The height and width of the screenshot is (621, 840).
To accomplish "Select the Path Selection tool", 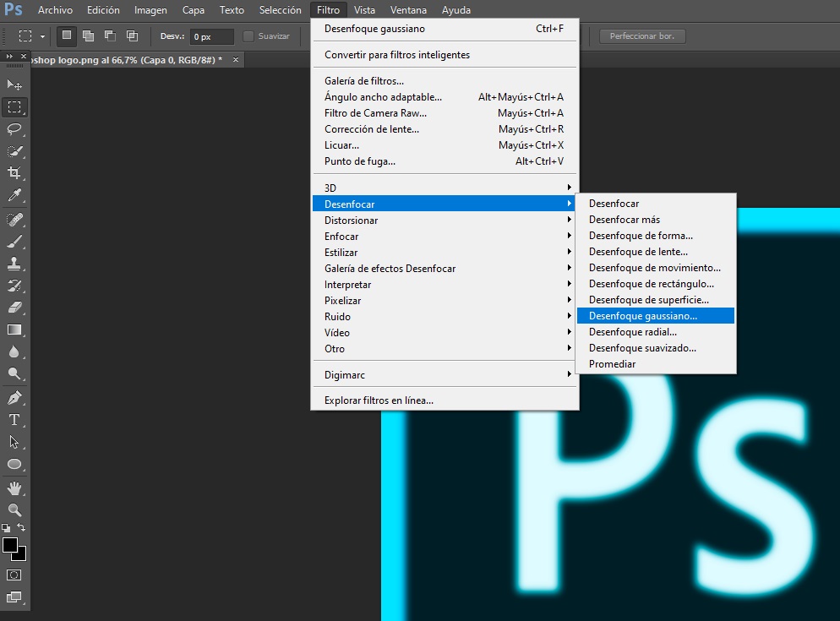I will pyautogui.click(x=14, y=442).
